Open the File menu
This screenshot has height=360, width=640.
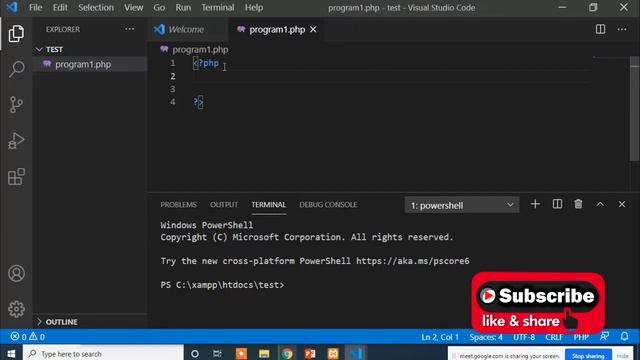coord(36,7)
